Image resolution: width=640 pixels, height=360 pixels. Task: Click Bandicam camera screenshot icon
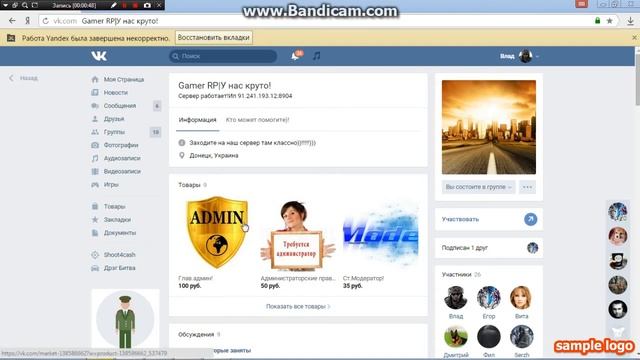(147, 5)
